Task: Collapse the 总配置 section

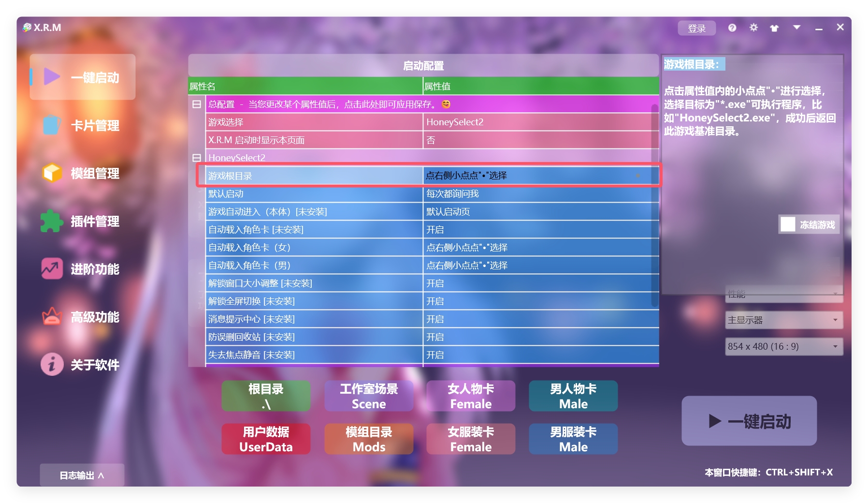Action: tap(197, 104)
